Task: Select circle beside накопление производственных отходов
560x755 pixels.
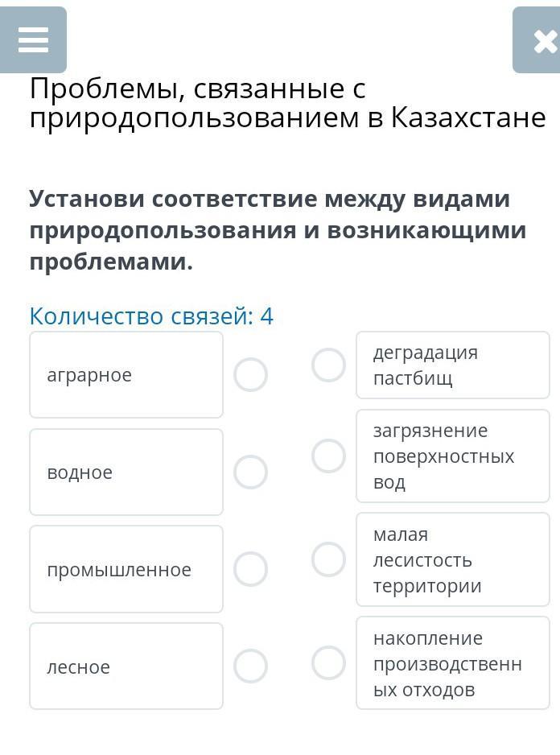Action: pyautogui.click(x=328, y=663)
